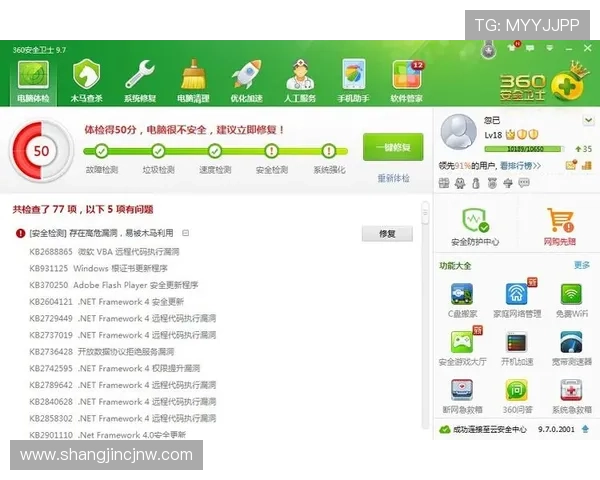The image size is (600, 480).
Task: Click 速度检测 check step icon
Action: pos(215,151)
